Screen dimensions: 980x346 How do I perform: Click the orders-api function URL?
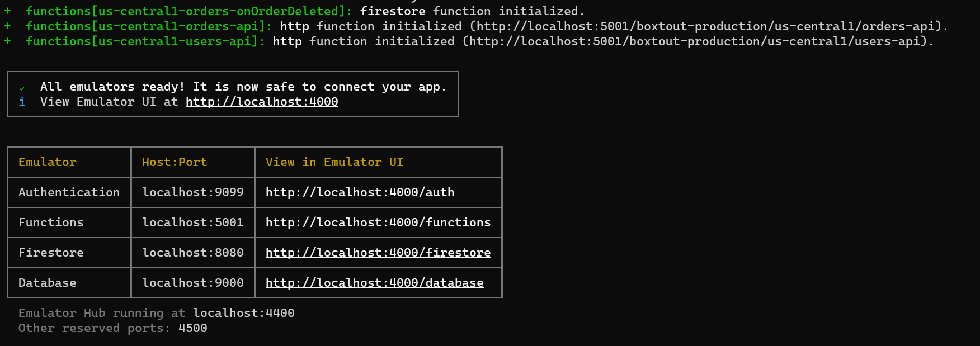[x=706, y=26]
